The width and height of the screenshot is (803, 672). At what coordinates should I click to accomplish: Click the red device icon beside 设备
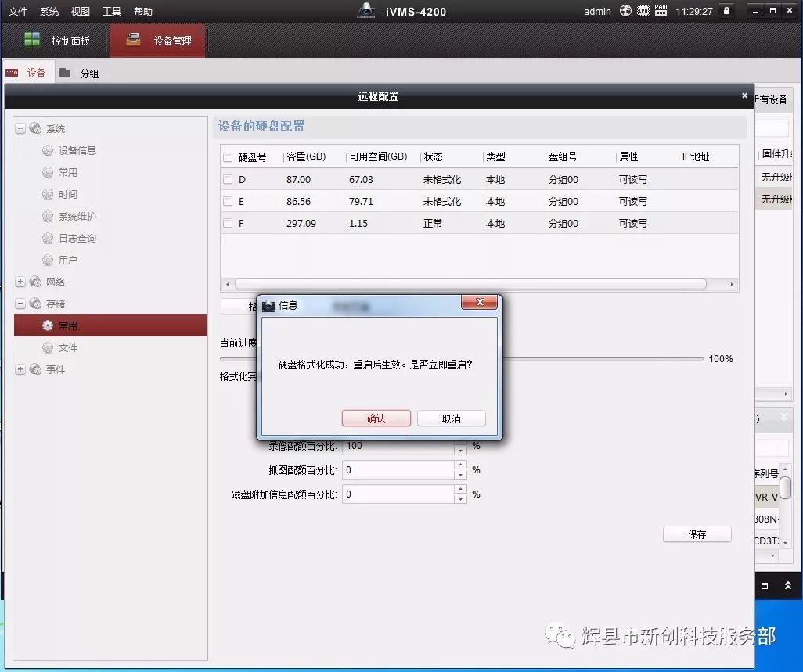pos(13,74)
